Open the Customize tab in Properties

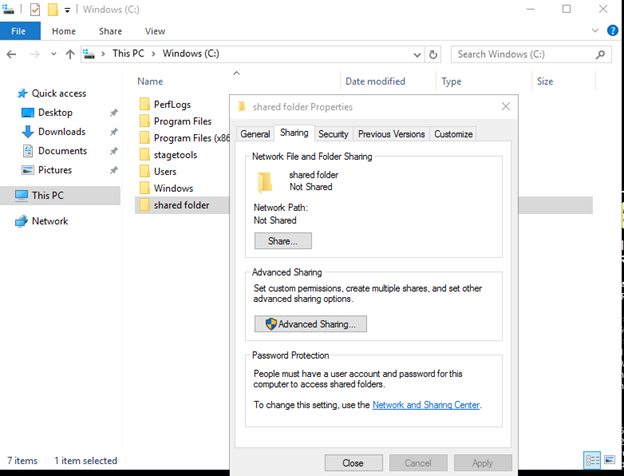click(x=453, y=134)
